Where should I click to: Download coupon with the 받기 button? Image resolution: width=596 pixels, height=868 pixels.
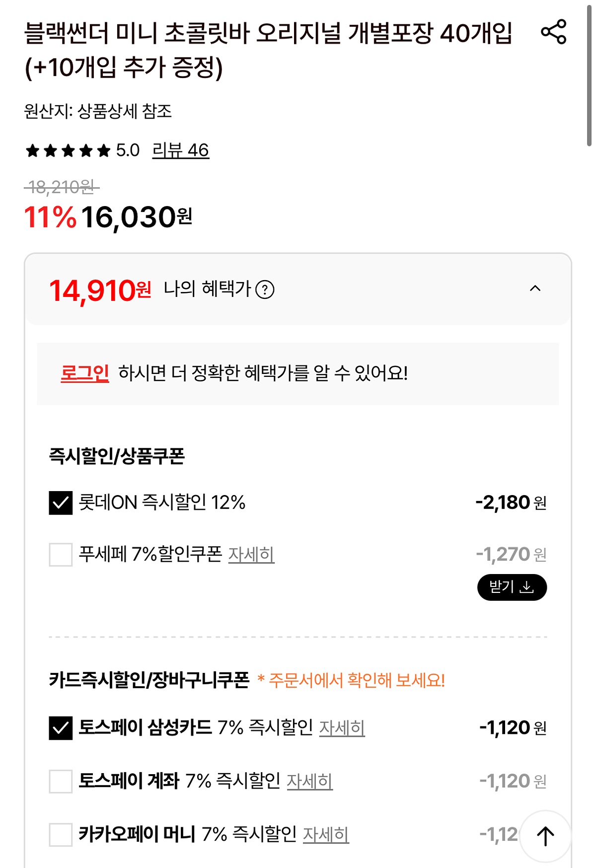pyautogui.click(x=512, y=587)
